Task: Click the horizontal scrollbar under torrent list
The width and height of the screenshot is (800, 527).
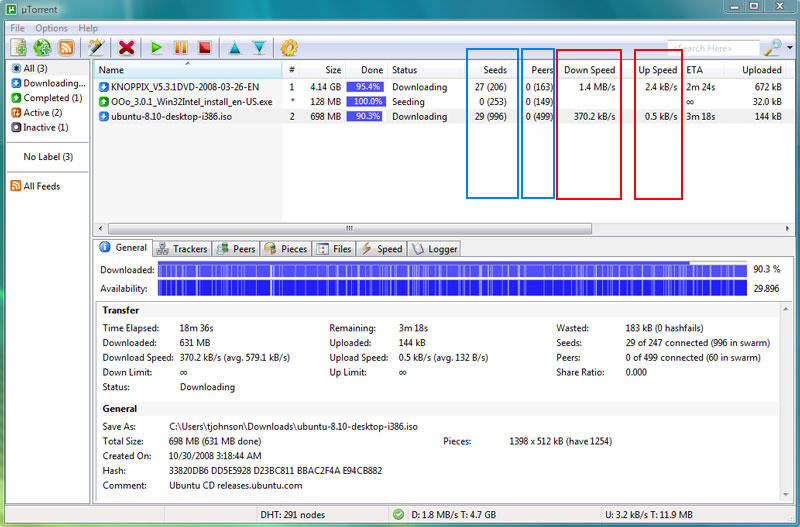Action: (350, 229)
